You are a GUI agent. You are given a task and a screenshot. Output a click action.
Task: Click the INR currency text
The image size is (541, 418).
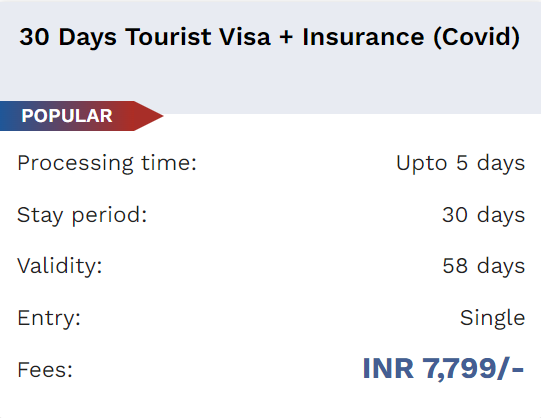388,369
